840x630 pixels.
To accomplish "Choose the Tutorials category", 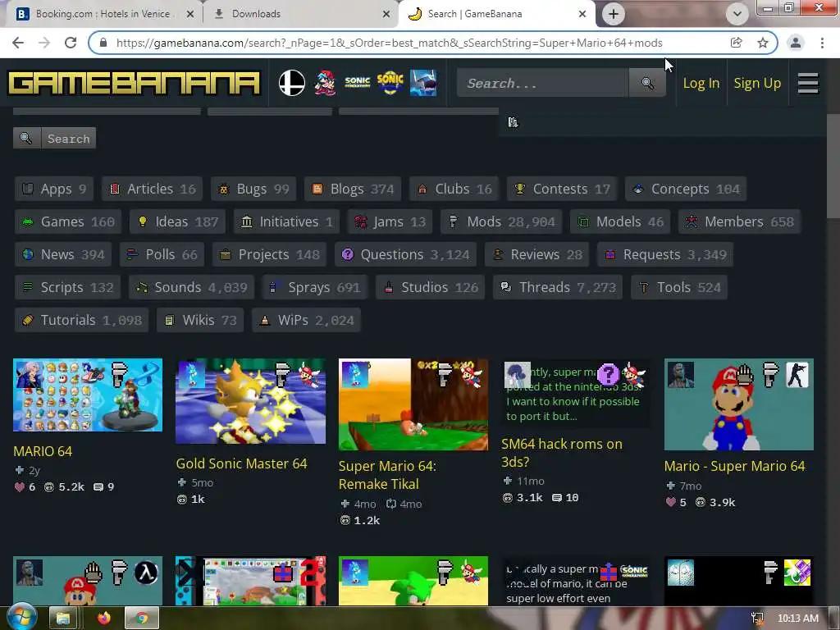I will point(81,320).
